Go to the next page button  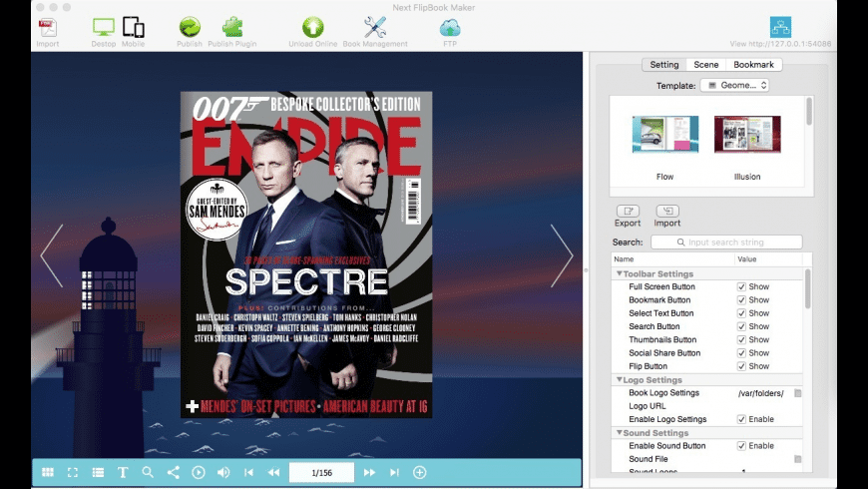pyautogui.click(x=369, y=472)
